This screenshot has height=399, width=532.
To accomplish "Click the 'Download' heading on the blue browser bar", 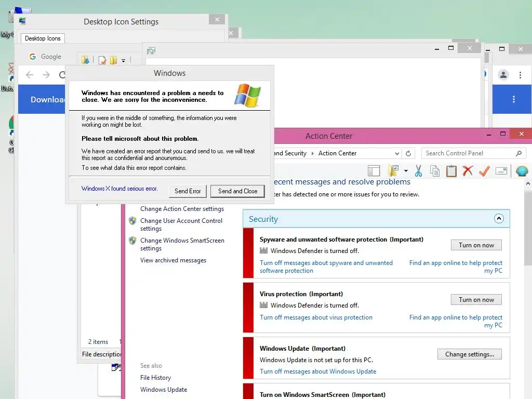I will [47, 99].
